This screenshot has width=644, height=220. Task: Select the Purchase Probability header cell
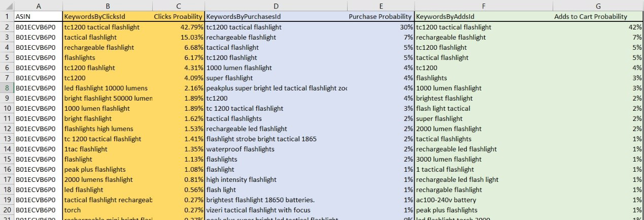pyautogui.click(x=381, y=16)
